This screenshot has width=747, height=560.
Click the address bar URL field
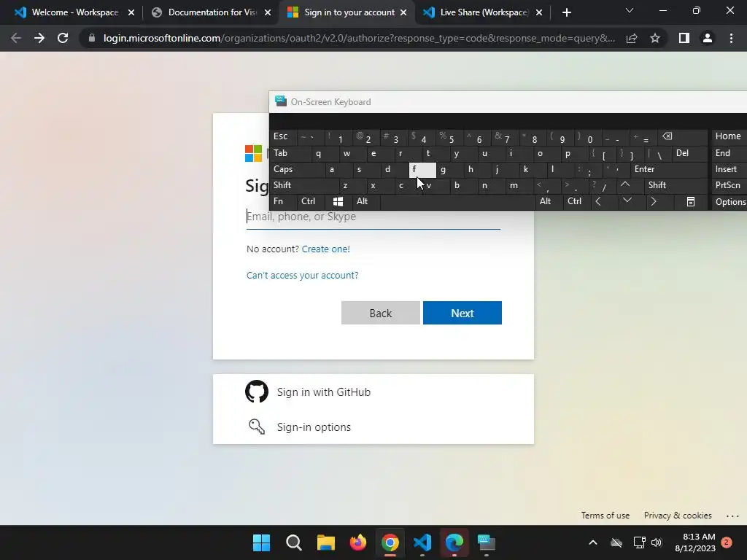[360, 38]
